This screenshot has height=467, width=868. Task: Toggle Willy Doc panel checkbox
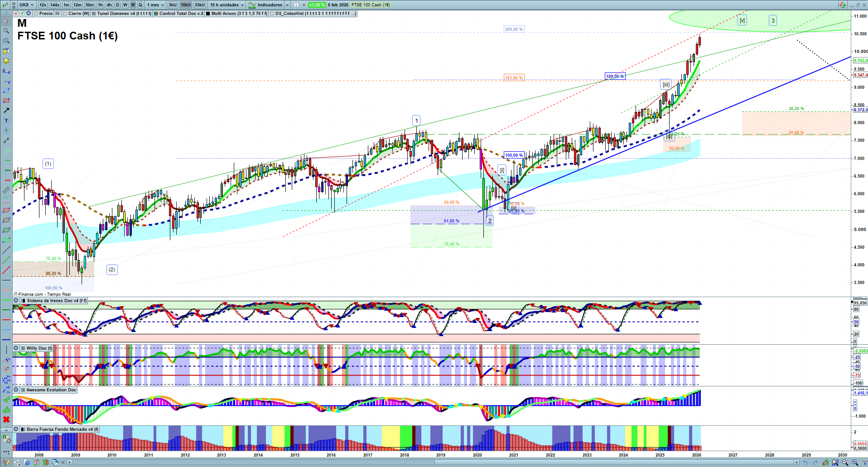[23, 348]
